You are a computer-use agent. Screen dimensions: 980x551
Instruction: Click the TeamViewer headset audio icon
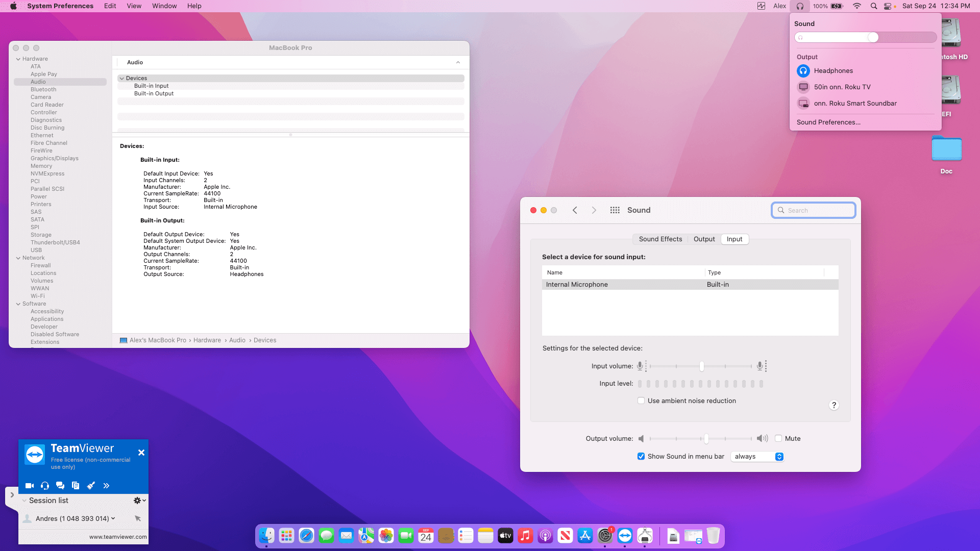tap(45, 486)
